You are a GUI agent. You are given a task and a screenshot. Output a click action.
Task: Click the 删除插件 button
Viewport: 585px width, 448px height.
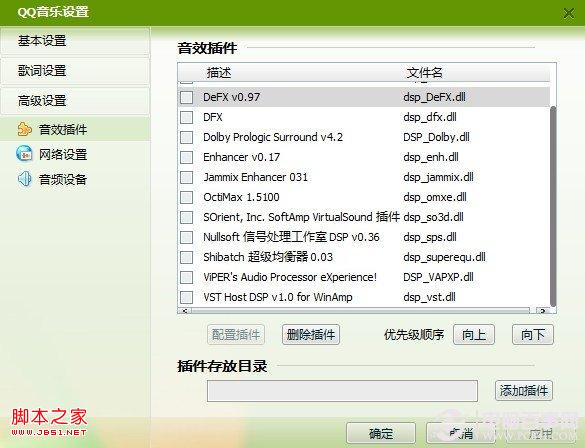(x=311, y=335)
